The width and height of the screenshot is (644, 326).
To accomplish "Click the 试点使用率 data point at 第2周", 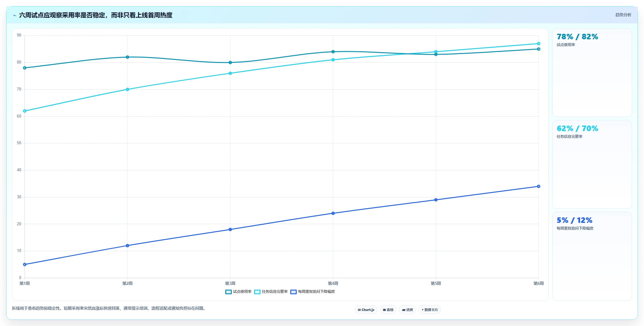I will pyautogui.click(x=128, y=57).
